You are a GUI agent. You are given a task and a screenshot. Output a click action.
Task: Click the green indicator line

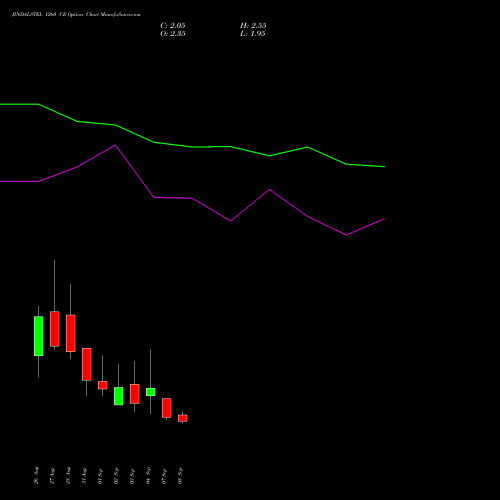[x=192, y=147]
